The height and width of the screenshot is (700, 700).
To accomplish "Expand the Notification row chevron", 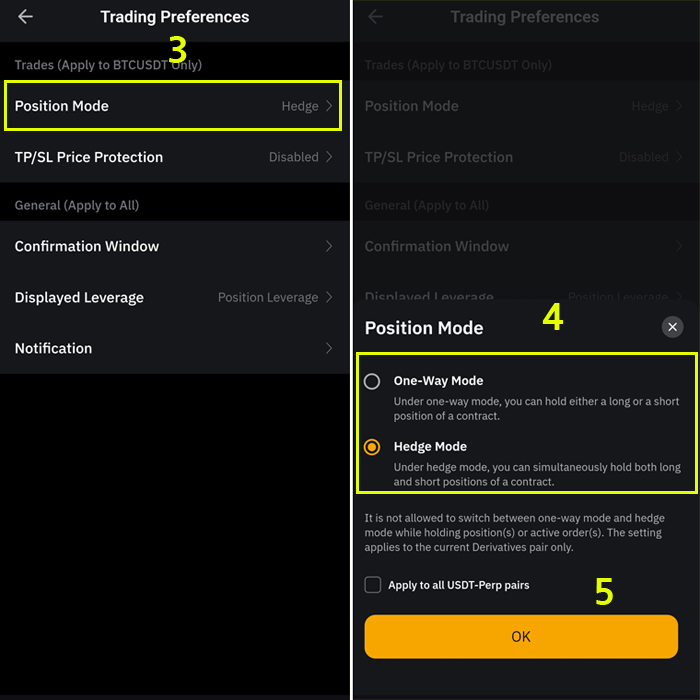I will tap(329, 348).
